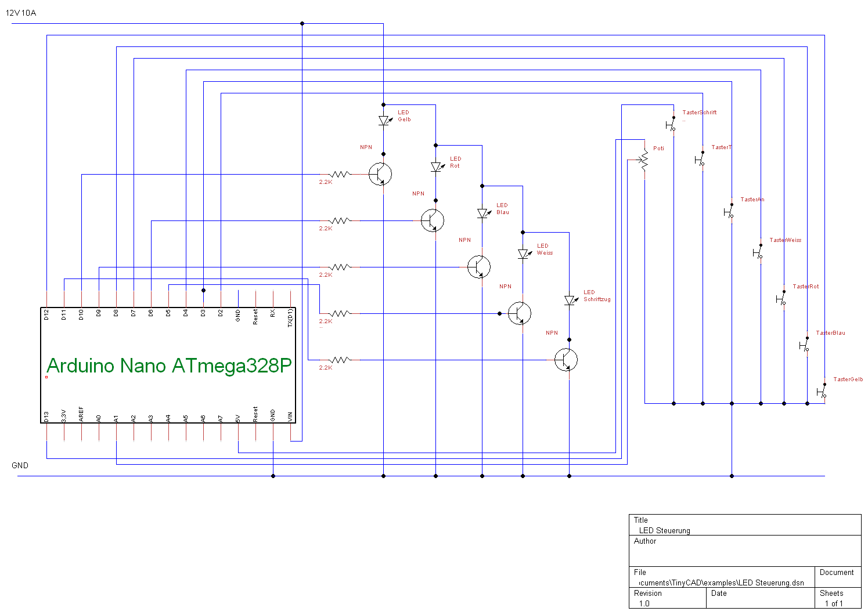Screen dimensions: 868x615
Task: Select 2.2K resistor feeding the Gelb transistor
Action: (340, 174)
